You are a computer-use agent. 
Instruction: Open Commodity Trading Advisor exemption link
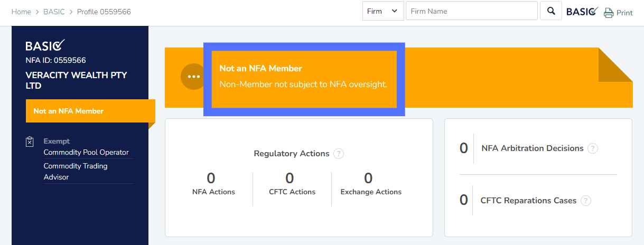[76, 172]
